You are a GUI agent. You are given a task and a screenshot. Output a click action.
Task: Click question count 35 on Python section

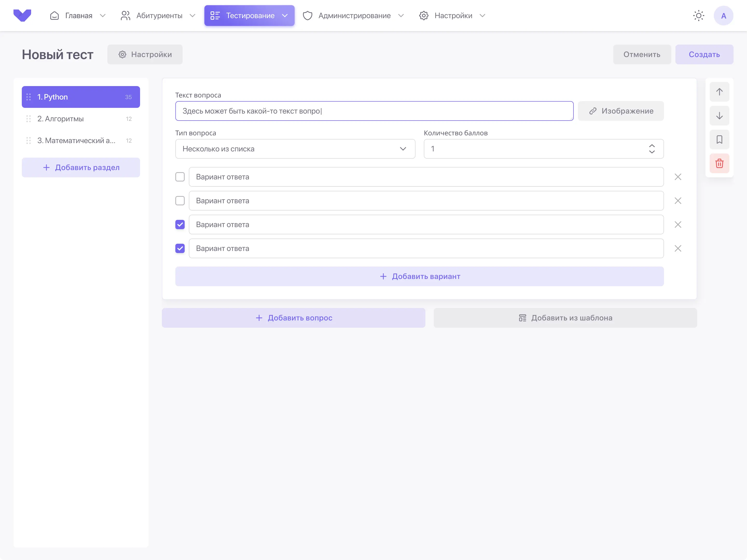(128, 97)
